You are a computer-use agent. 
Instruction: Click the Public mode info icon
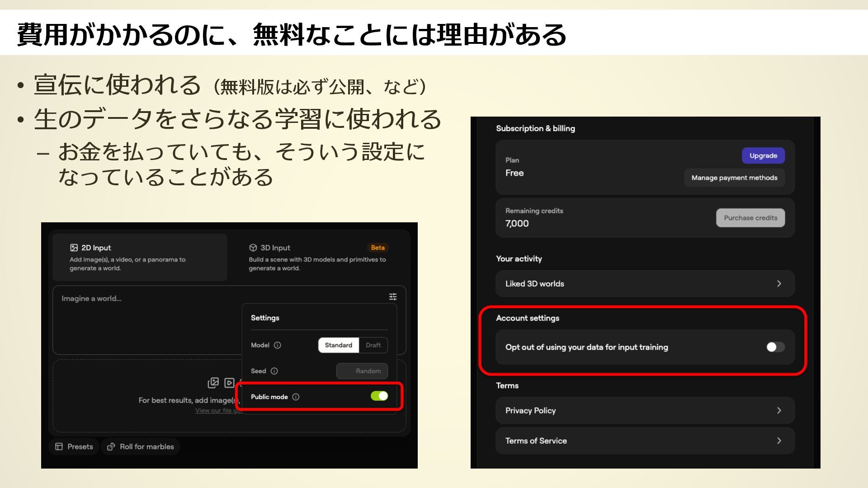pos(296,397)
